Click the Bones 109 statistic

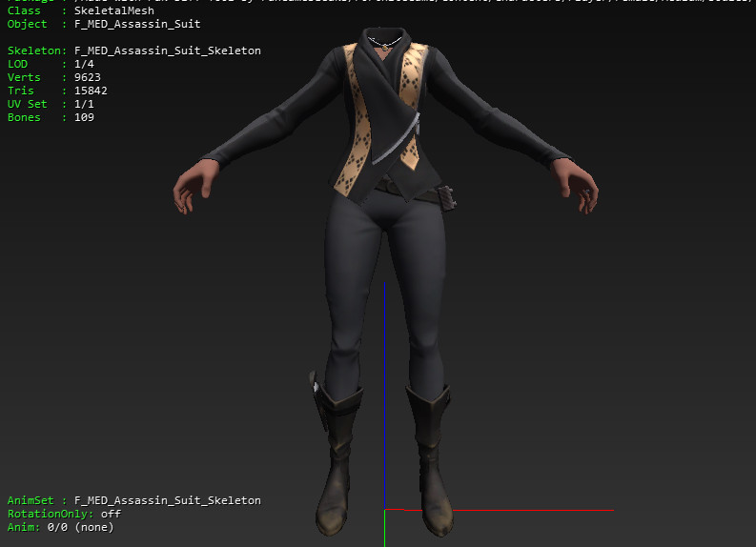pyautogui.click(x=51, y=117)
